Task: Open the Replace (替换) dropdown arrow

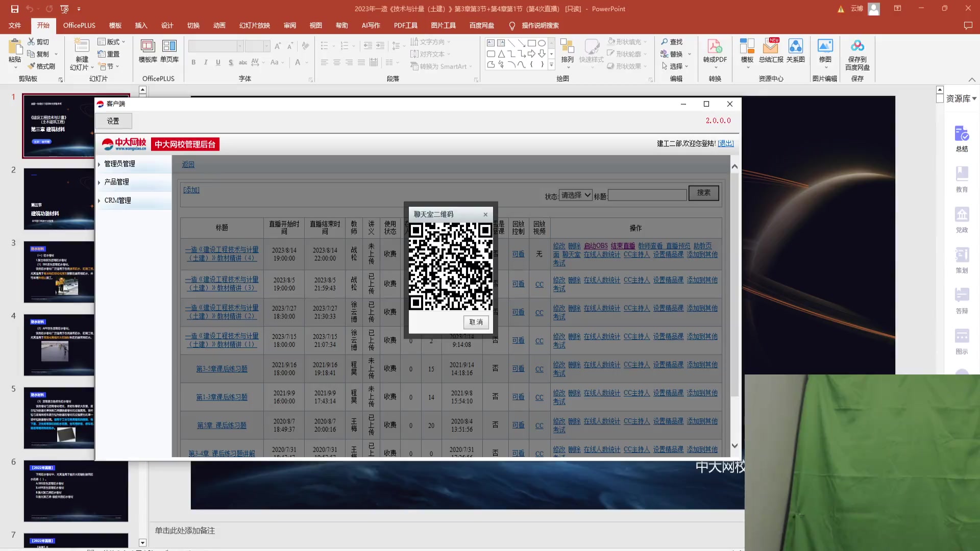Action: [x=690, y=54]
